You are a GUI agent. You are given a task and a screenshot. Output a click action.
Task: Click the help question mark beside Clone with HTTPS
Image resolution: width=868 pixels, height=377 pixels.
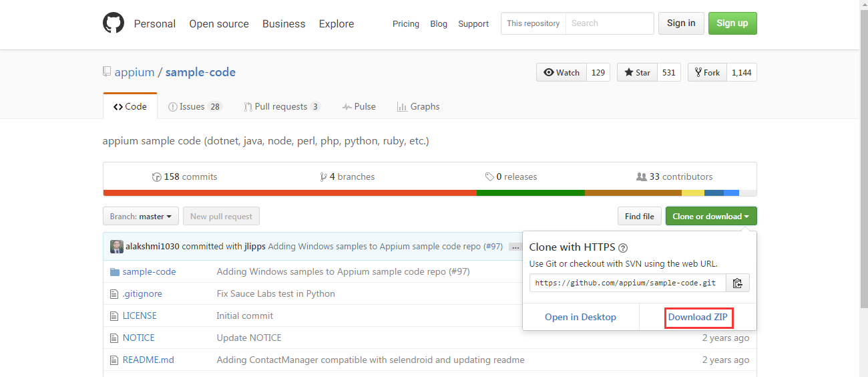[623, 247]
